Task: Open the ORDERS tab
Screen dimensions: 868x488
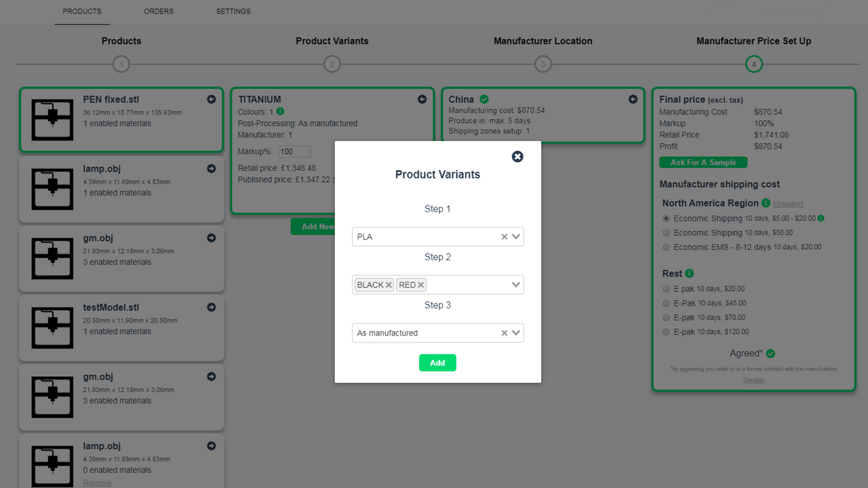Action: coord(159,12)
